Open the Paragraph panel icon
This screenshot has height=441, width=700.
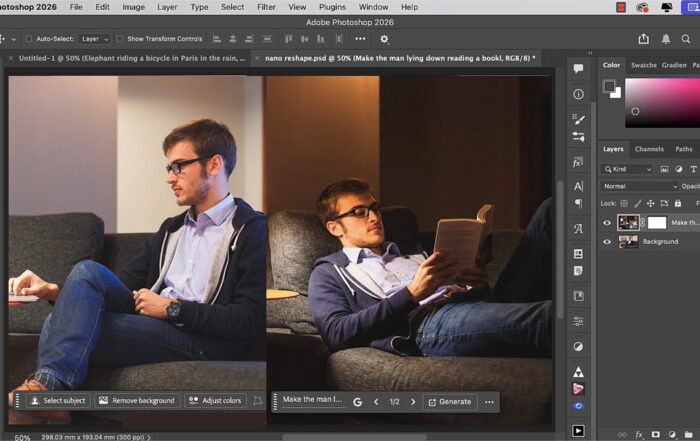tap(578, 204)
